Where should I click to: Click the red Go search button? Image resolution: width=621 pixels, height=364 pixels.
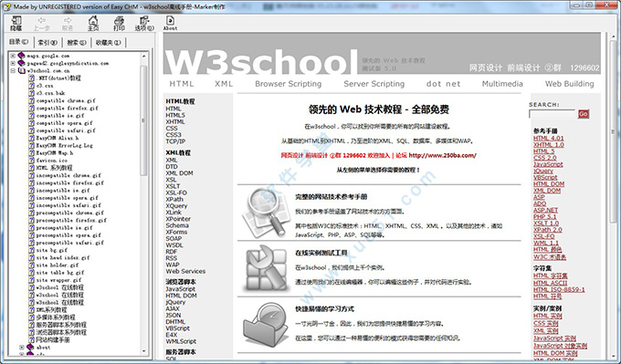coord(584,114)
